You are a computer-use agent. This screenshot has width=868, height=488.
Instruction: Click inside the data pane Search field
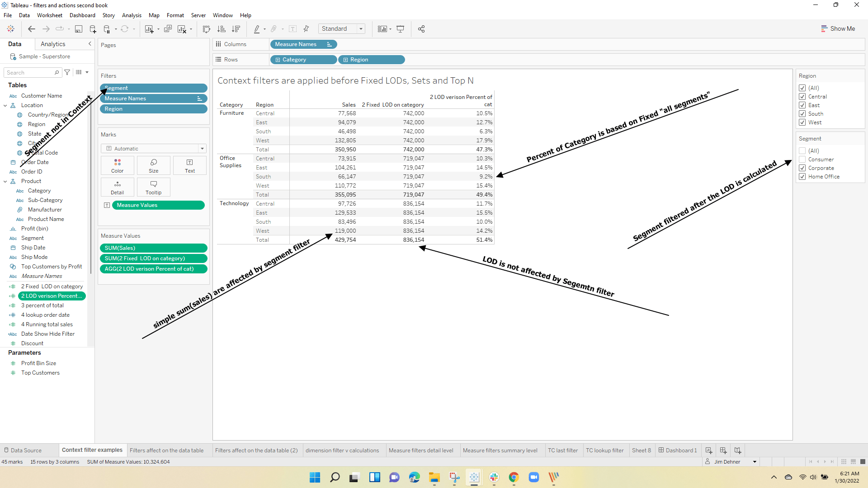pyautogui.click(x=29, y=72)
